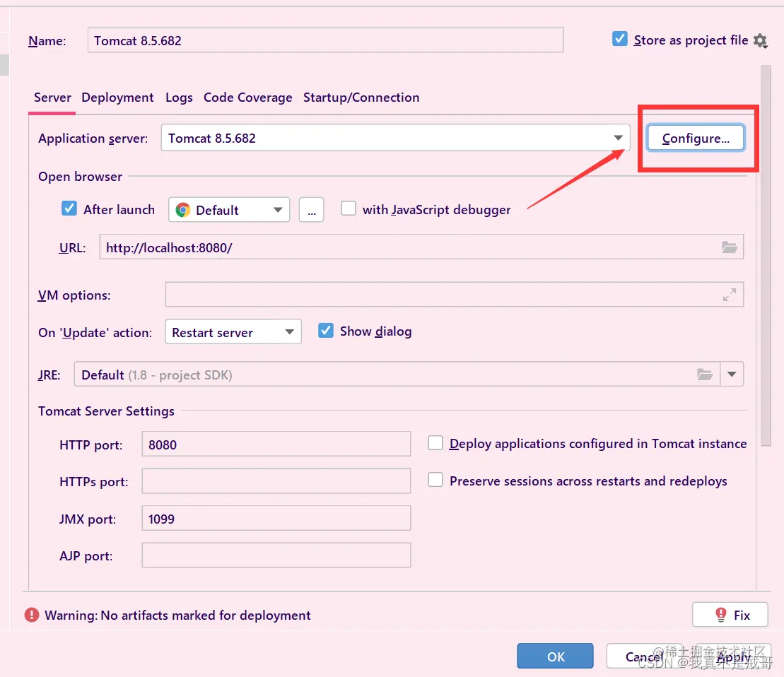Click the Apply button
The image size is (784, 677).
733,656
